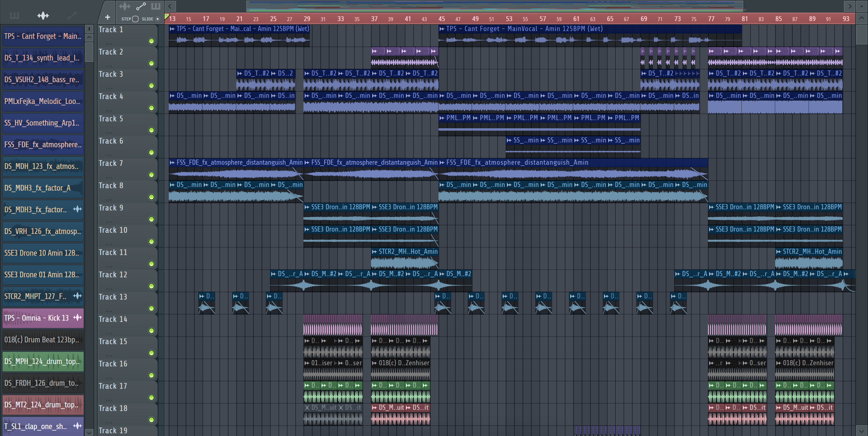The image size is (868, 436).
Task: Open Track 13 options dots
Action: coord(109,311)
